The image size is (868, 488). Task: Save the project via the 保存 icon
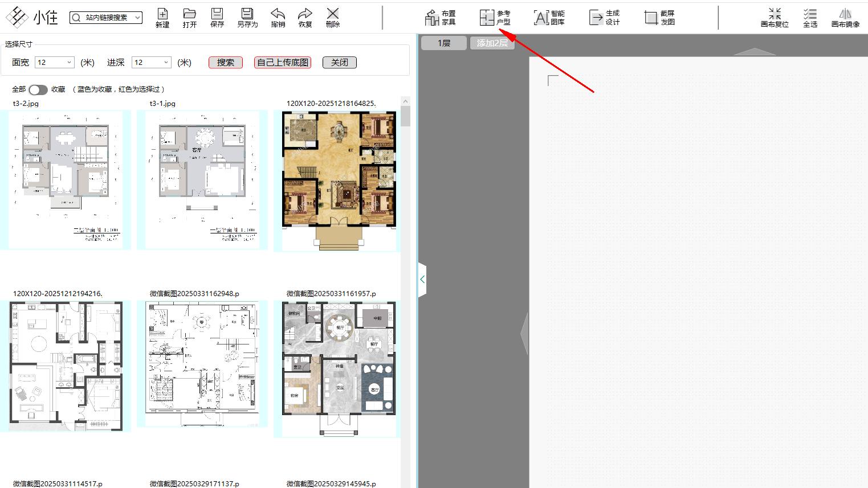217,17
